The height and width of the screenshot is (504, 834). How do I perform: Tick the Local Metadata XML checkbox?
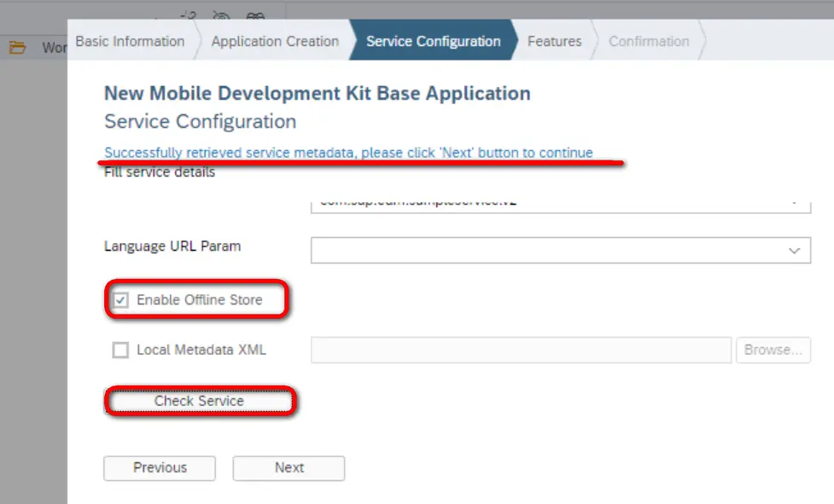click(x=120, y=350)
